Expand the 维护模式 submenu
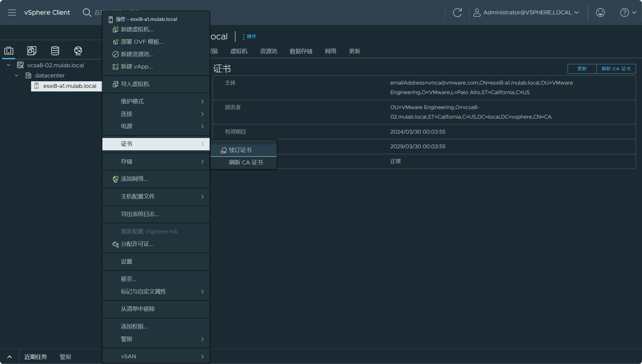 (x=156, y=101)
